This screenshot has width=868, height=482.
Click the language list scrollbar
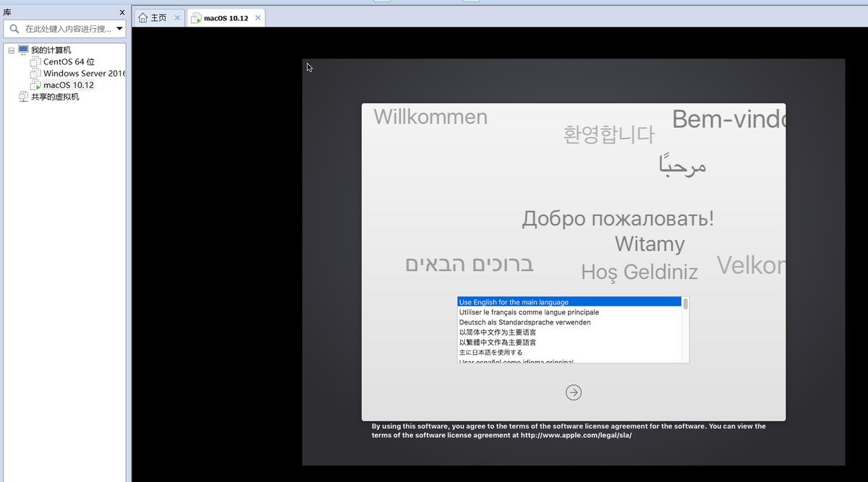point(684,304)
